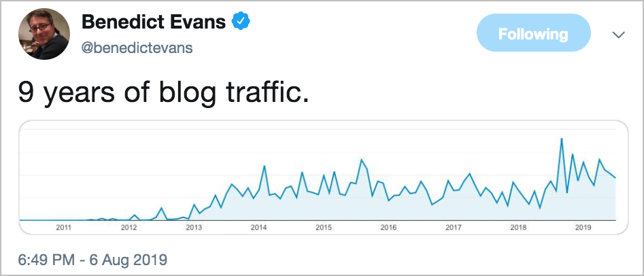Select the 2017 label on chart axis
644x276 pixels.
coord(453,228)
